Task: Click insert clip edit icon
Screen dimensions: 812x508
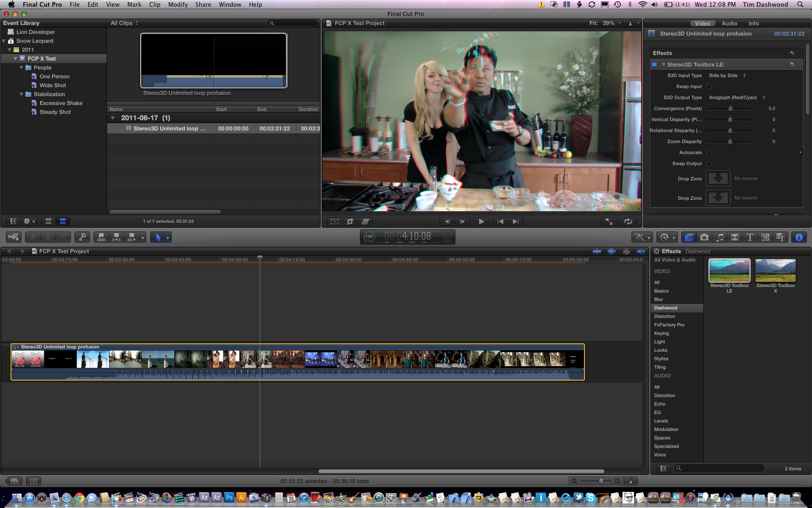Action: pyautogui.click(x=116, y=237)
